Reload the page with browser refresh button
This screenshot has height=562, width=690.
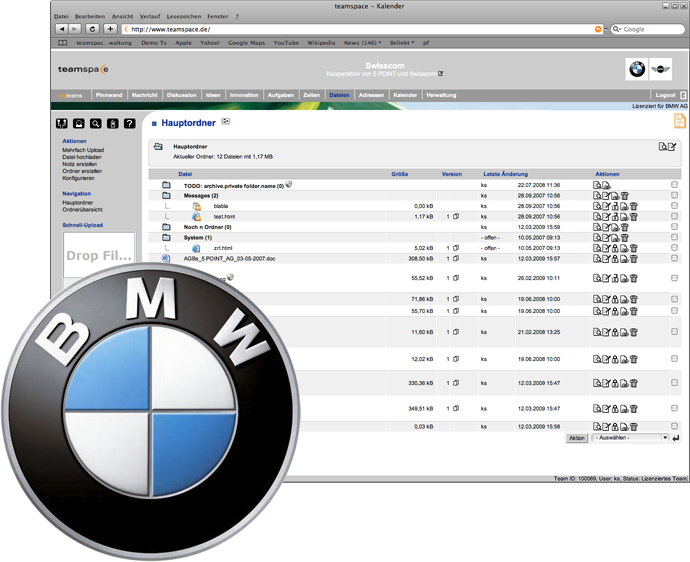pos(92,29)
